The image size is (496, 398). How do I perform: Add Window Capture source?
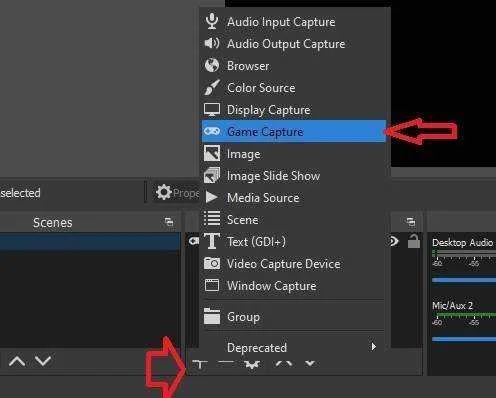tap(294, 286)
